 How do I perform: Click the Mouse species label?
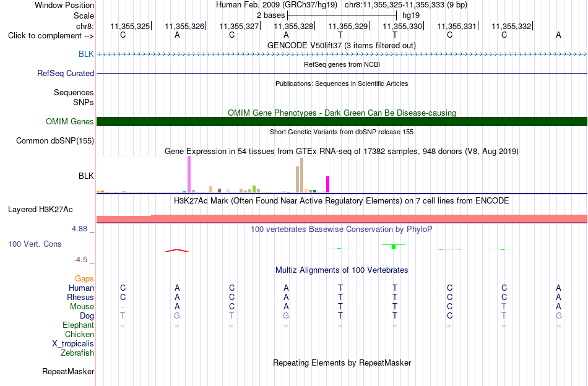pos(82,307)
